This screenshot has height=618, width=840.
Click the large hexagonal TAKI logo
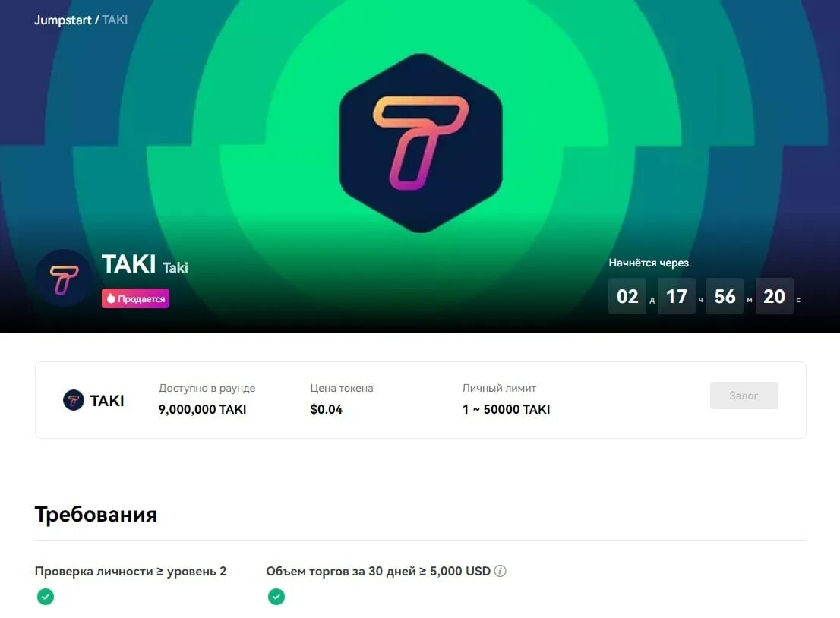coord(421,143)
